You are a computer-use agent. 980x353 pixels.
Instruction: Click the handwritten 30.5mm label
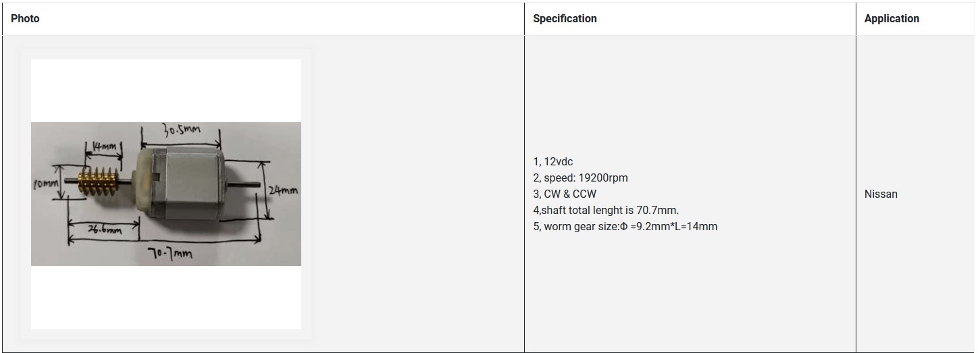(181, 130)
